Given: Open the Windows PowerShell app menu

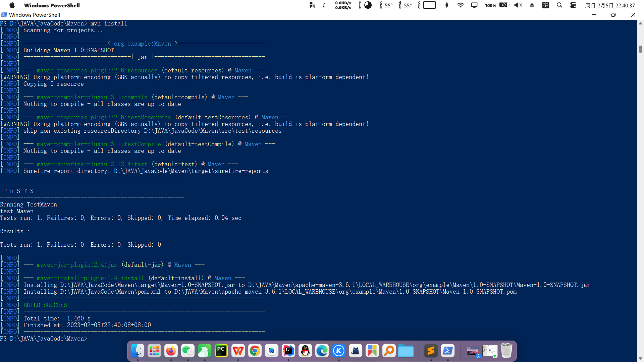Looking at the screenshot, I should (x=52, y=5).
